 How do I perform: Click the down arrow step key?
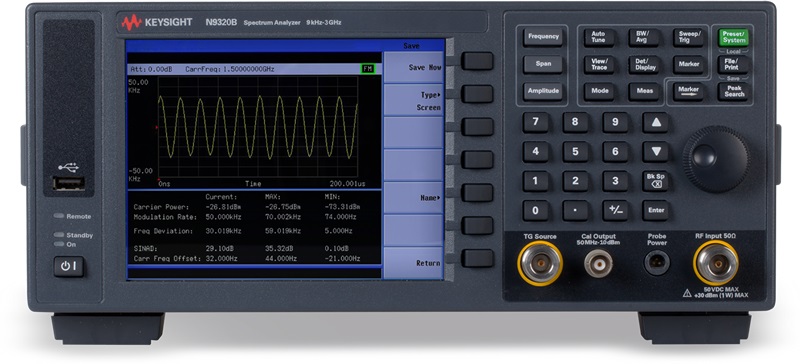(x=655, y=152)
